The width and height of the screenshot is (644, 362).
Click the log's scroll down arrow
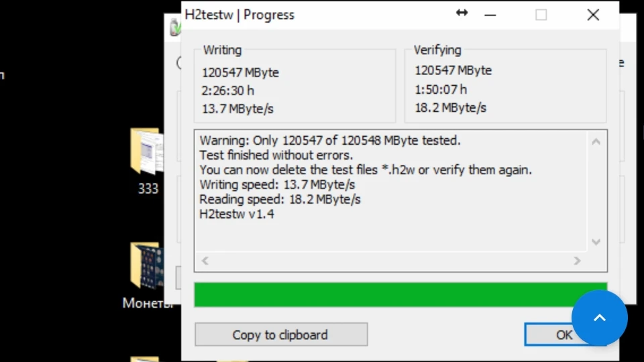pyautogui.click(x=596, y=242)
